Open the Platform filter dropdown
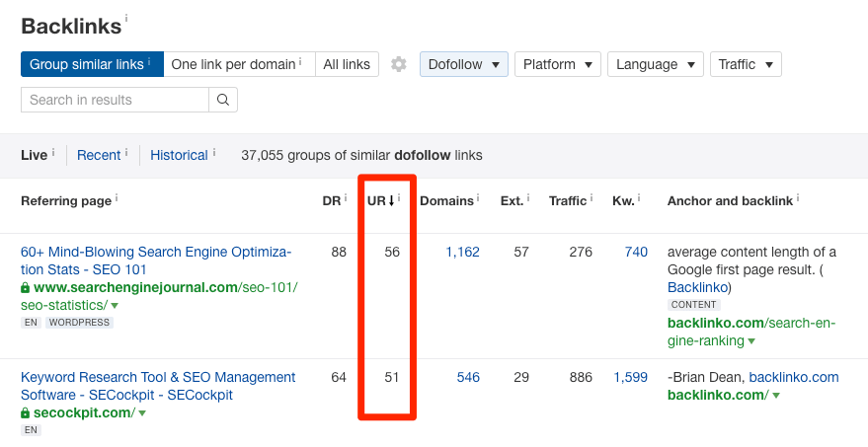 [x=557, y=64]
